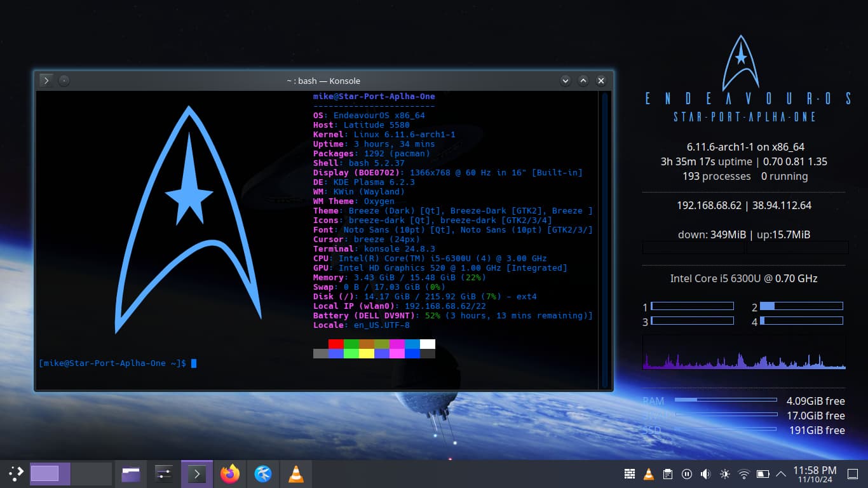Launch VLC from the taskbar
The height and width of the screenshot is (488, 868).
coord(295,474)
